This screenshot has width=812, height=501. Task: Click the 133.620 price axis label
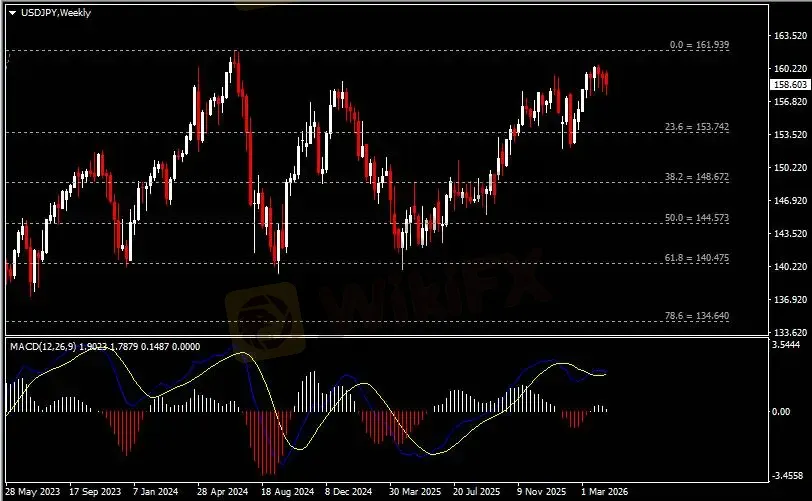pos(791,332)
